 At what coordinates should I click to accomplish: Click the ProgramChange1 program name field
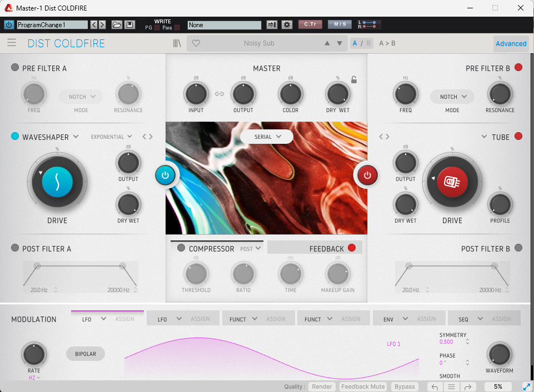pos(52,24)
